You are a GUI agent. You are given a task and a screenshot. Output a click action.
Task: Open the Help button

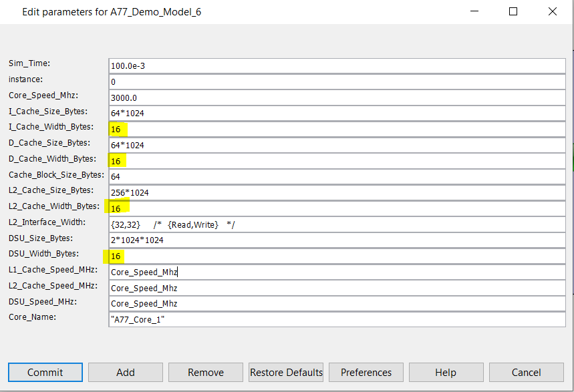(446, 372)
